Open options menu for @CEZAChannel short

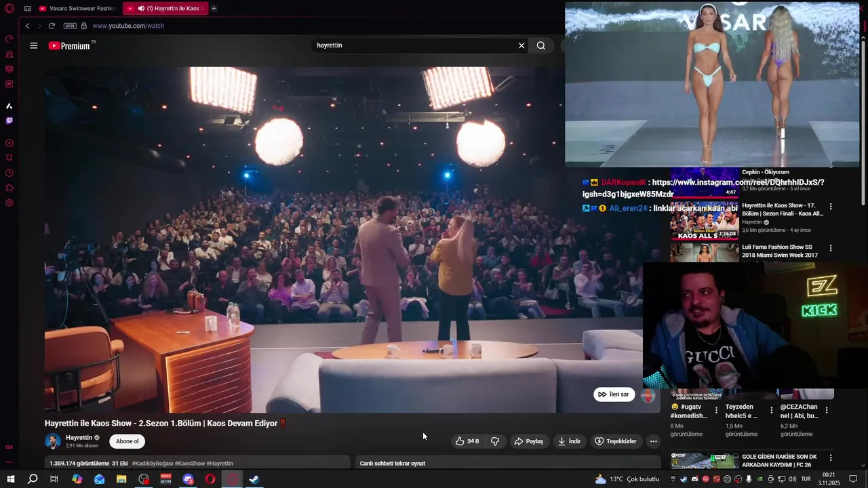click(x=827, y=410)
